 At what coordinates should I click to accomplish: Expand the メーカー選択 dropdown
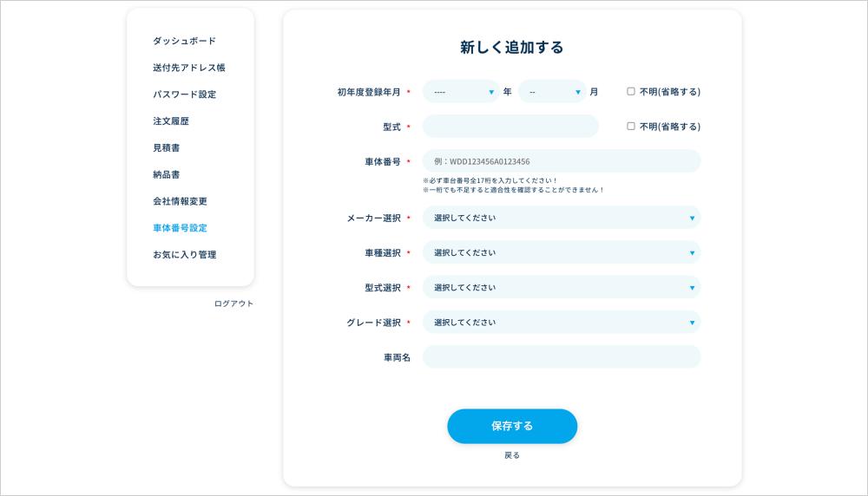click(561, 218)
